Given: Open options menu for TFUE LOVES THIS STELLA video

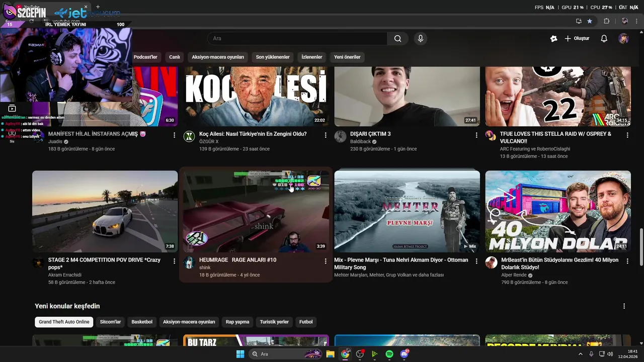Looking at the screenshot, I should coord(627,135).
